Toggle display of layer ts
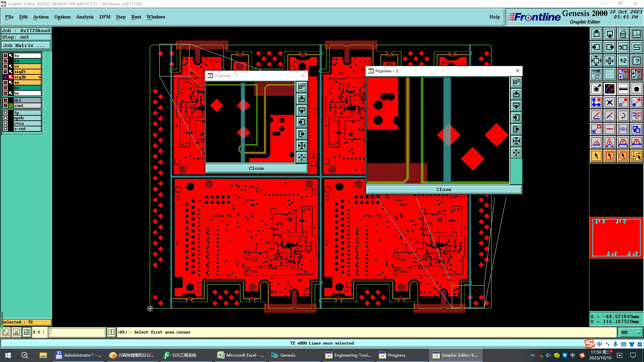 [5, 61]
